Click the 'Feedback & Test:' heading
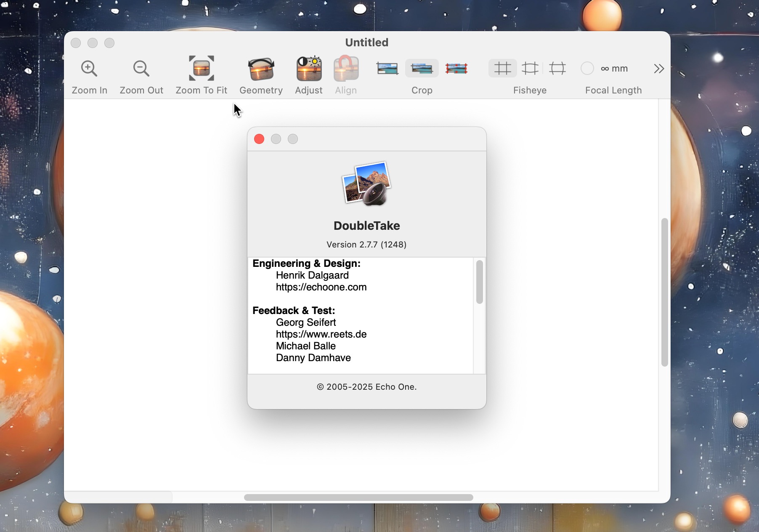 [294, 311]
